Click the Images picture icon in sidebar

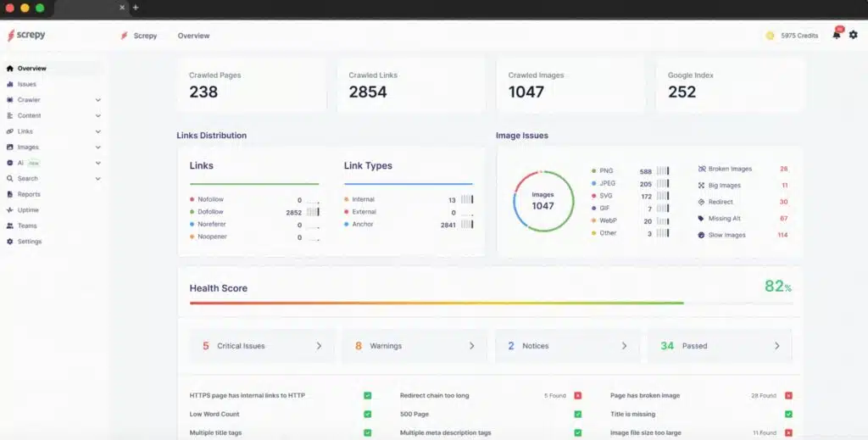click(9, 148)
